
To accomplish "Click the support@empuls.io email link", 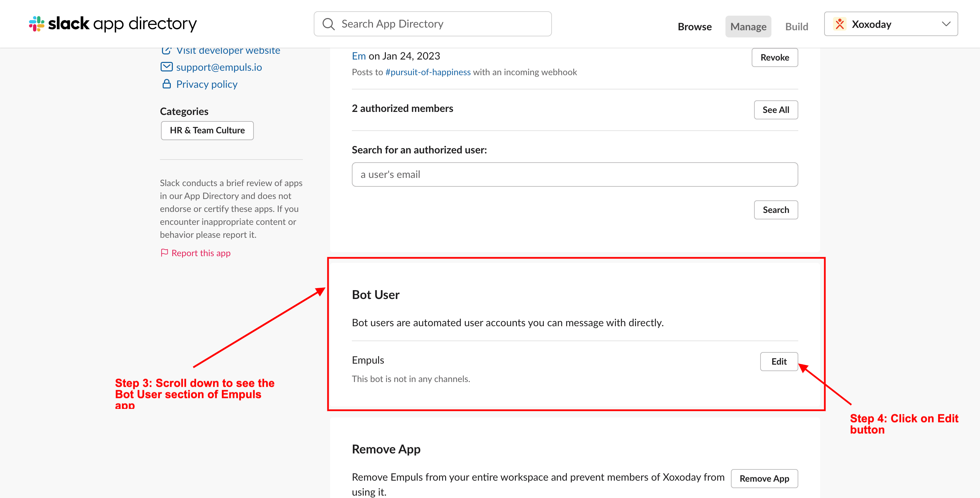I will tap(219, 67).
